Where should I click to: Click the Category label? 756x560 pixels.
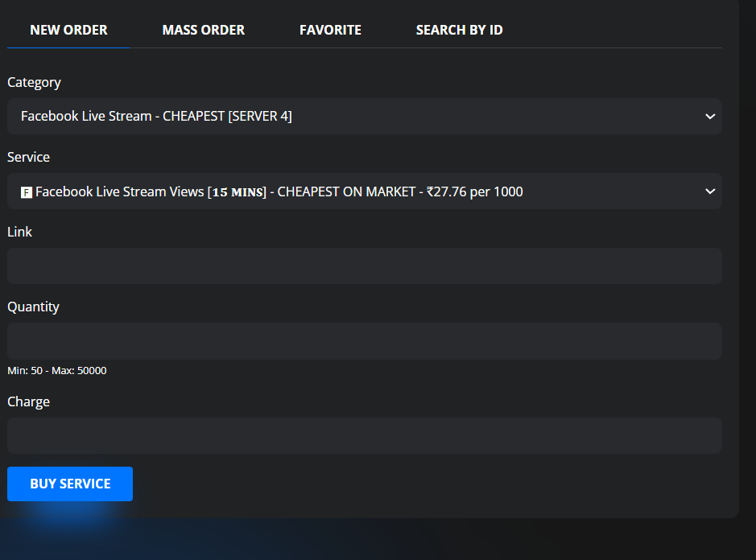[35, 82]
